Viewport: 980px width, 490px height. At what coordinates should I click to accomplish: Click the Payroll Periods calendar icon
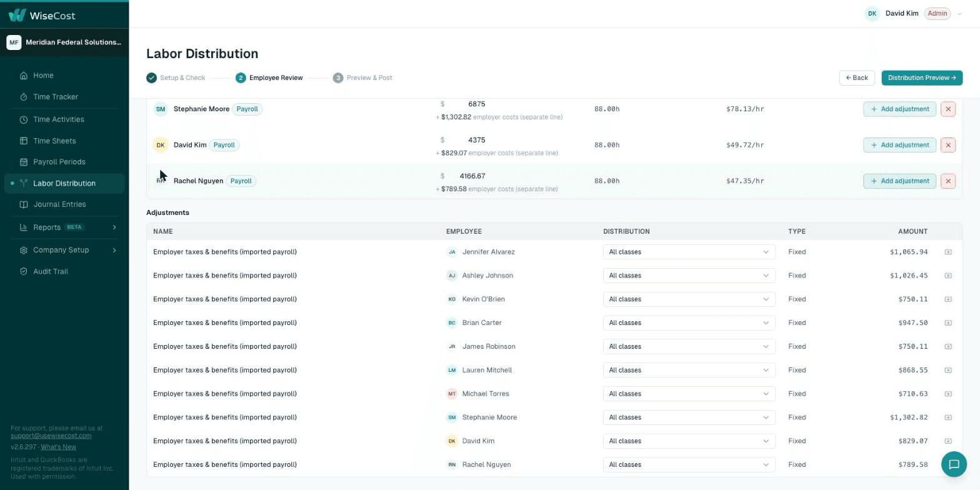(24, 162)
